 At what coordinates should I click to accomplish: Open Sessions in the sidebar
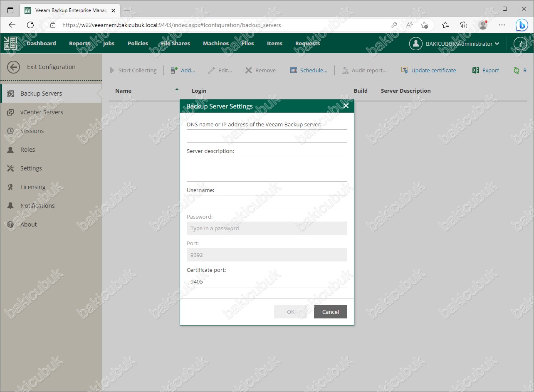(51, 131)
